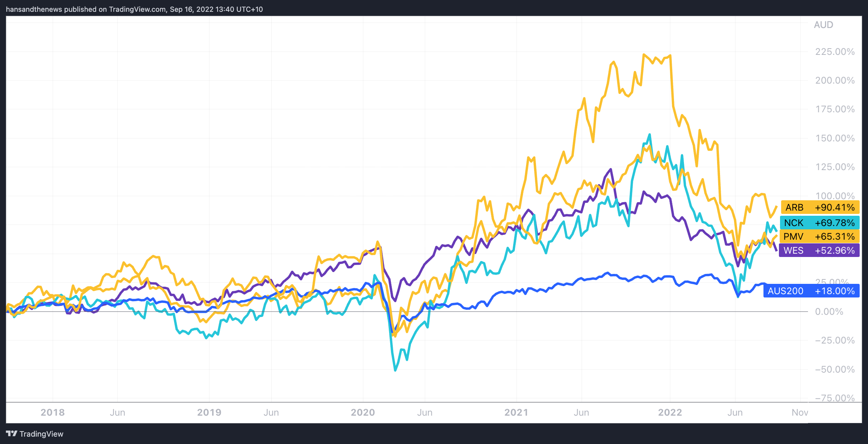Click the −50.00% price scale label
This screenshot has height=444, width=868.
pyautogui.click(x=835, y=369)
